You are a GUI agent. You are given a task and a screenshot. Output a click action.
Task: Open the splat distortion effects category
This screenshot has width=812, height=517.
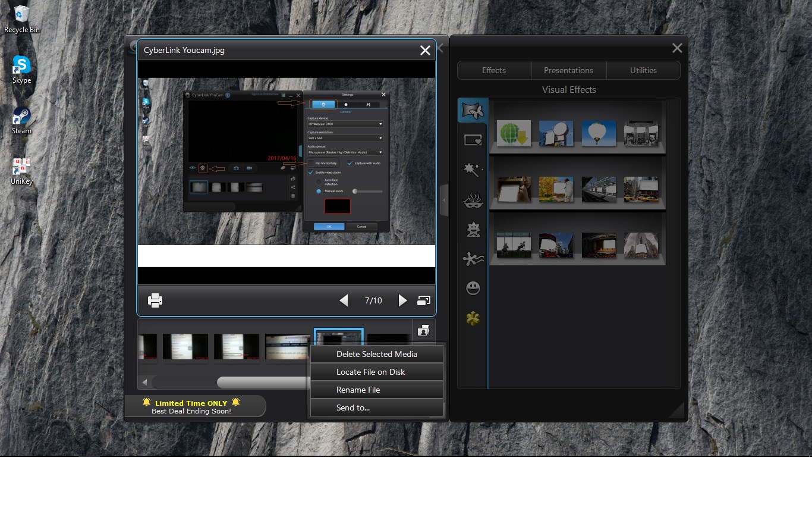tap(473, 259)
